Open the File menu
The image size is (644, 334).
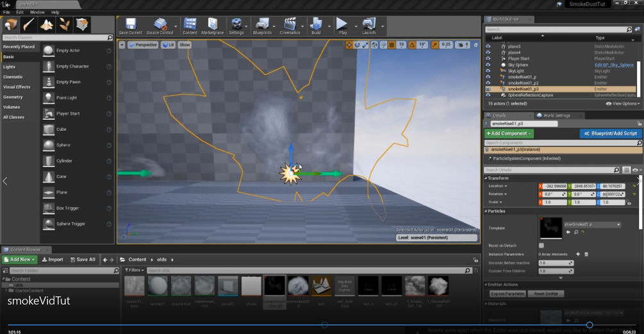point(6,12)
